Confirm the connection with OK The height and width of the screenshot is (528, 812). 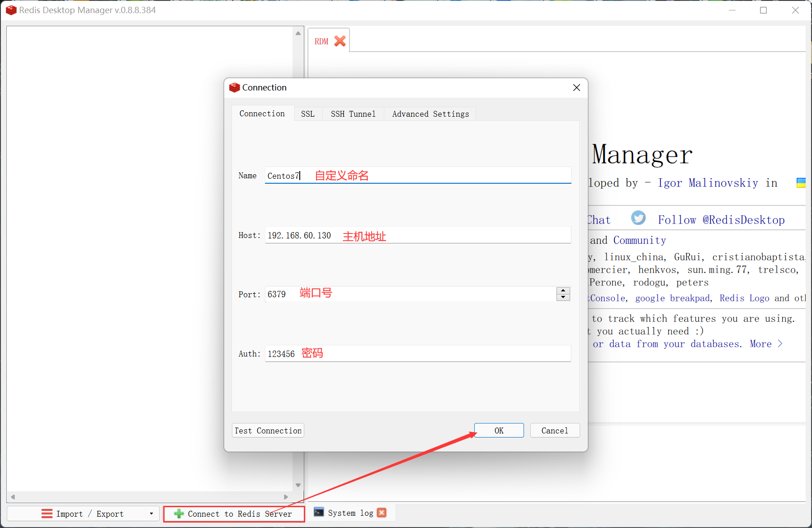[499, 430]
